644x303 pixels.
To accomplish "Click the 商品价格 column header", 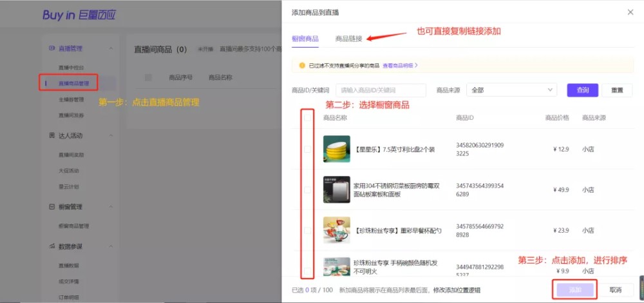I will [x=557, y=118].
